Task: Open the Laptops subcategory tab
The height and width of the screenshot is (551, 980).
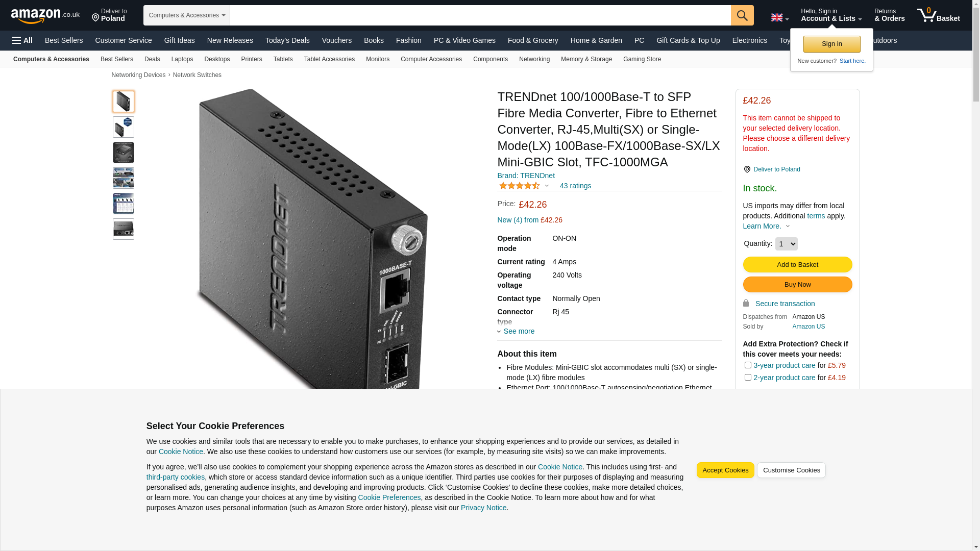Action: tap(182, 59)
